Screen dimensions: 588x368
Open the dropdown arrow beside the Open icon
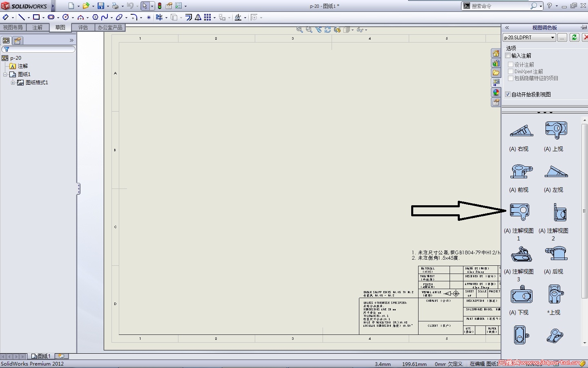click(93, 6)
